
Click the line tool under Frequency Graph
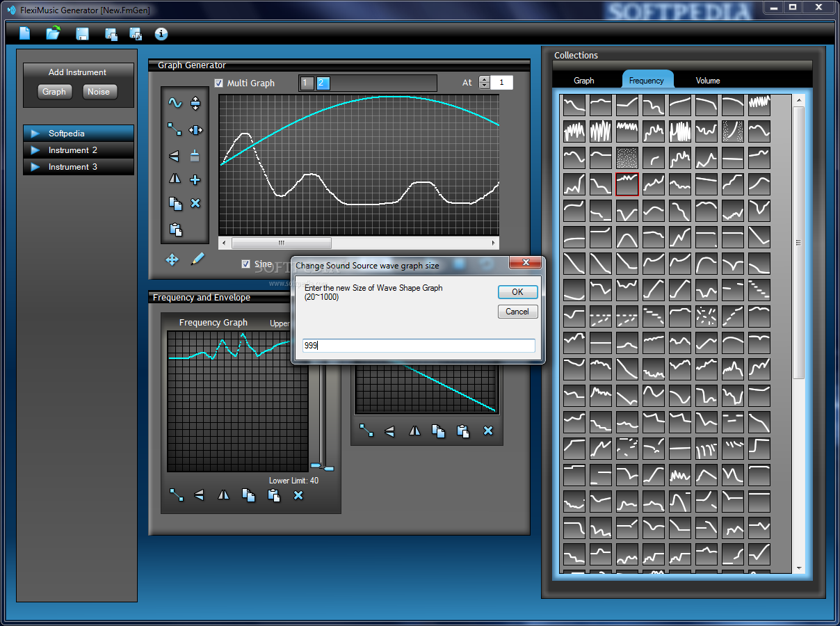pos(177,495)
